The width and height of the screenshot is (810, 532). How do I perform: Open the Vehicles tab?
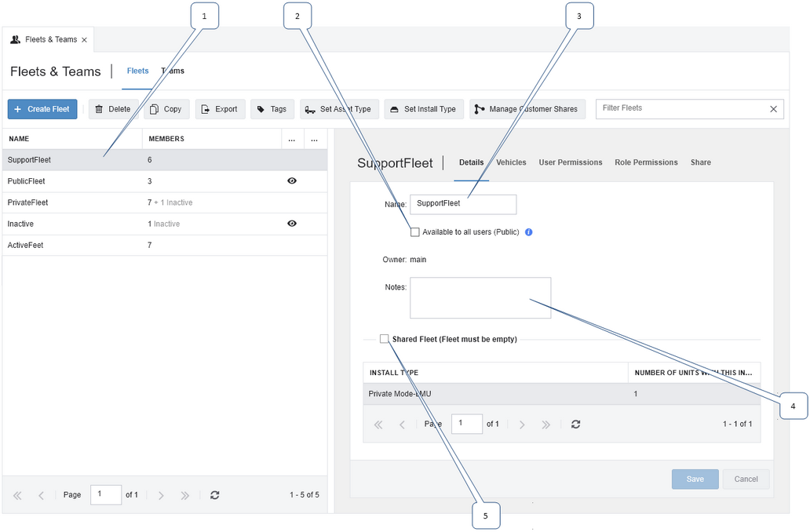tap(511, 162)
